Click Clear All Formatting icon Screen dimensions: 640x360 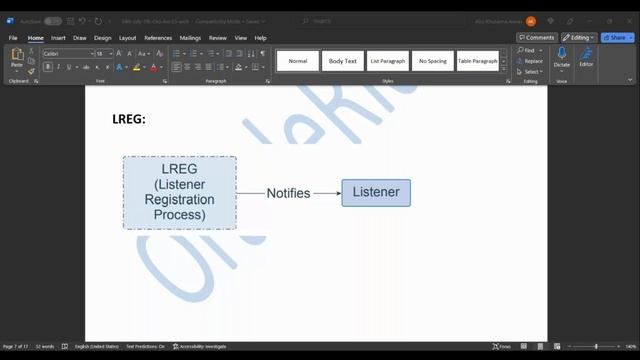[160, 53]
